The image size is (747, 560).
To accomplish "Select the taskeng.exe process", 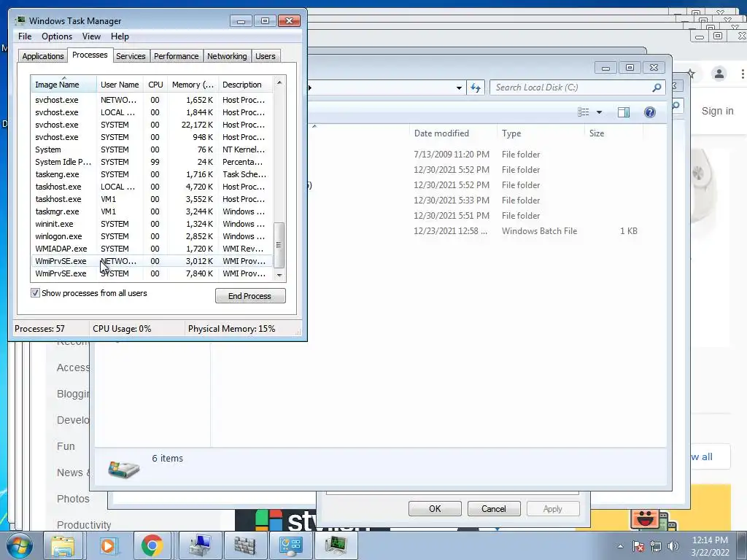I will 152,174.
